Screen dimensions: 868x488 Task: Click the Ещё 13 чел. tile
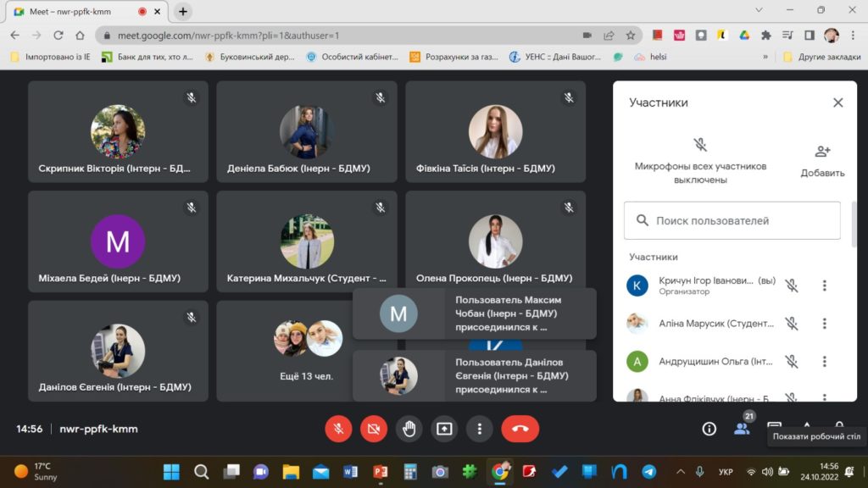point(307,351)
